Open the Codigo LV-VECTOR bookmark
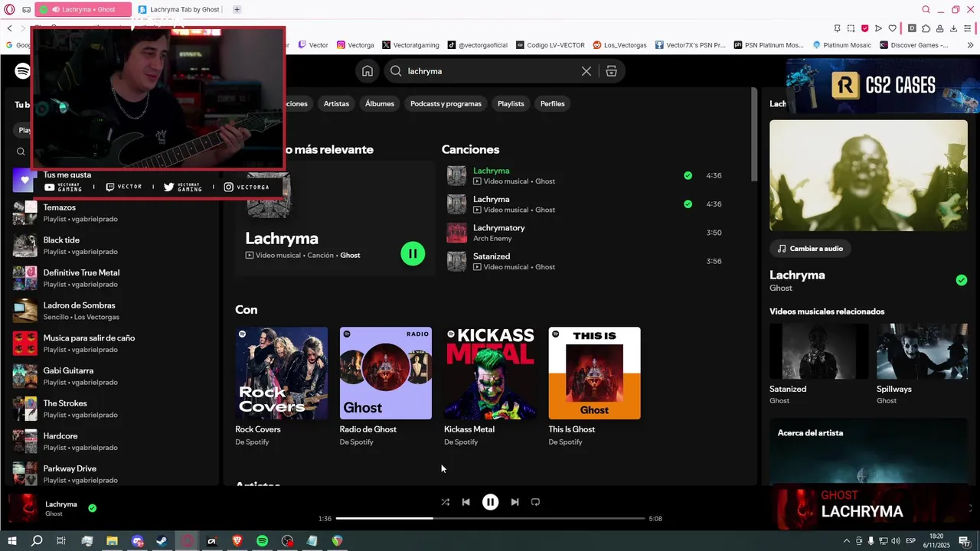980x551 pixels. [550, 45]
